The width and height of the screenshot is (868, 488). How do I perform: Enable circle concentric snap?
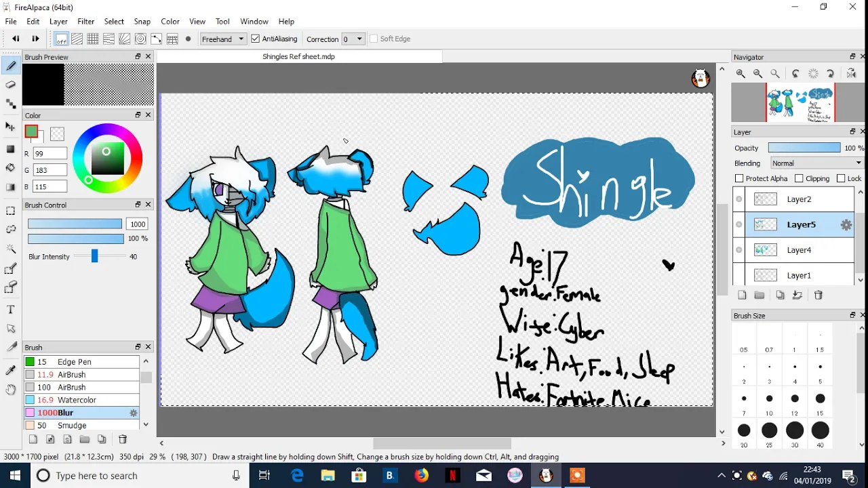(x=140, y=39)
